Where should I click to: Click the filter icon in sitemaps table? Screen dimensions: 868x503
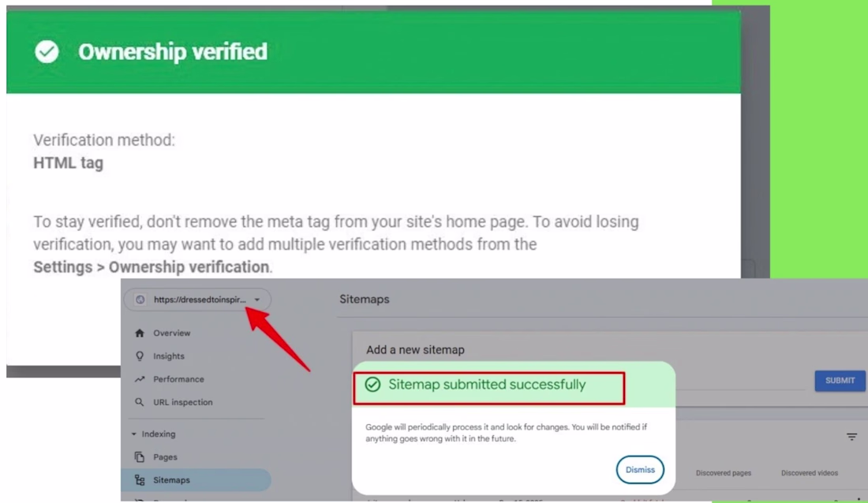[x=851, y=437]
